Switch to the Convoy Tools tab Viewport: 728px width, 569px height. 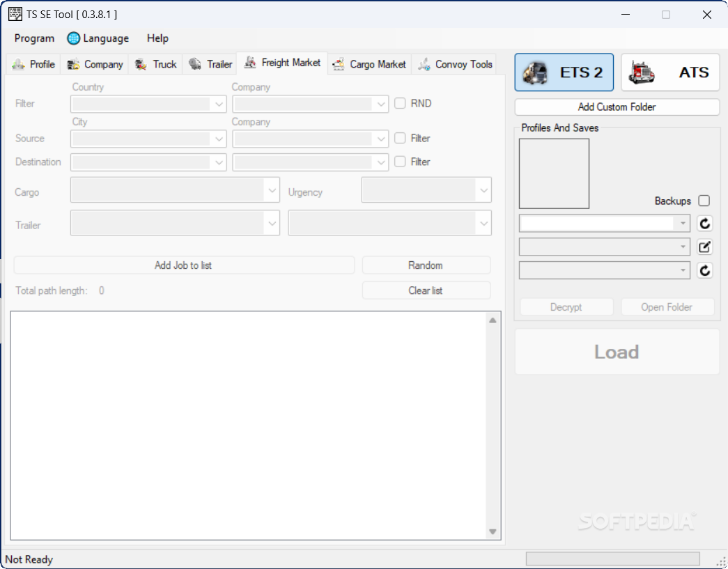click(x=454, y=64)
